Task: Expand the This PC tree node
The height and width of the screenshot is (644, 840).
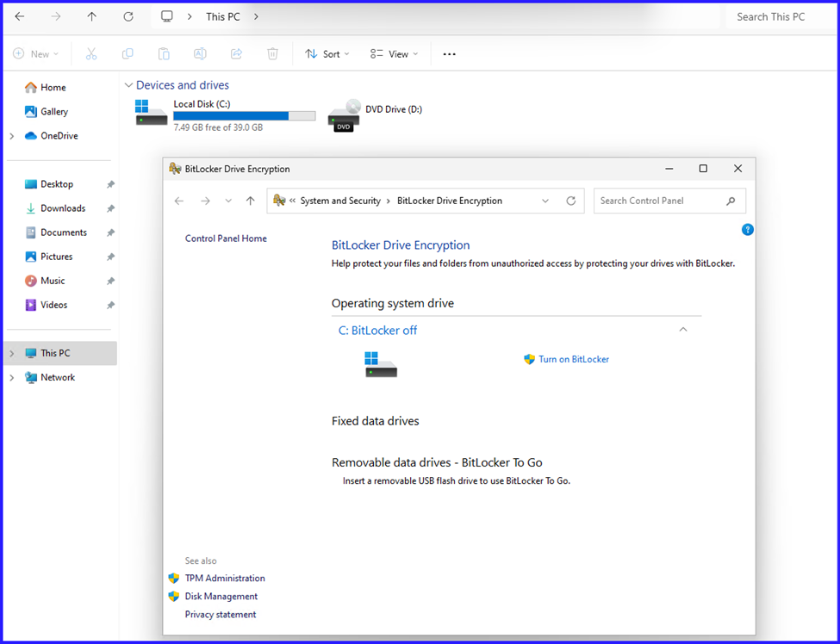Action: pos(12,353)
